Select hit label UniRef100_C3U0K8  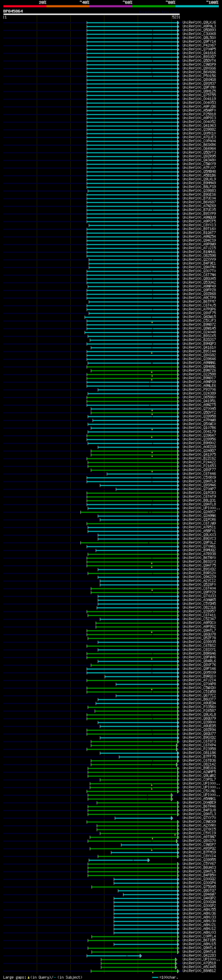[199, 34]
